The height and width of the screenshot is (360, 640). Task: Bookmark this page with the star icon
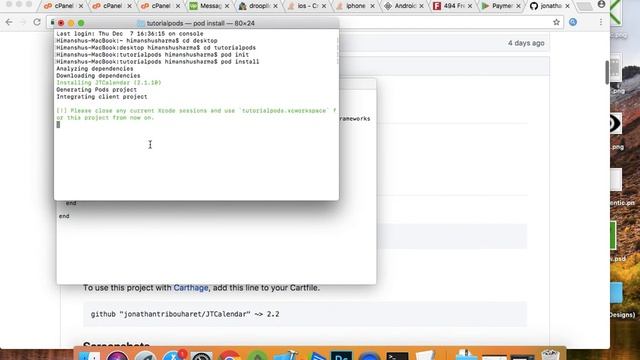point(556,22)
